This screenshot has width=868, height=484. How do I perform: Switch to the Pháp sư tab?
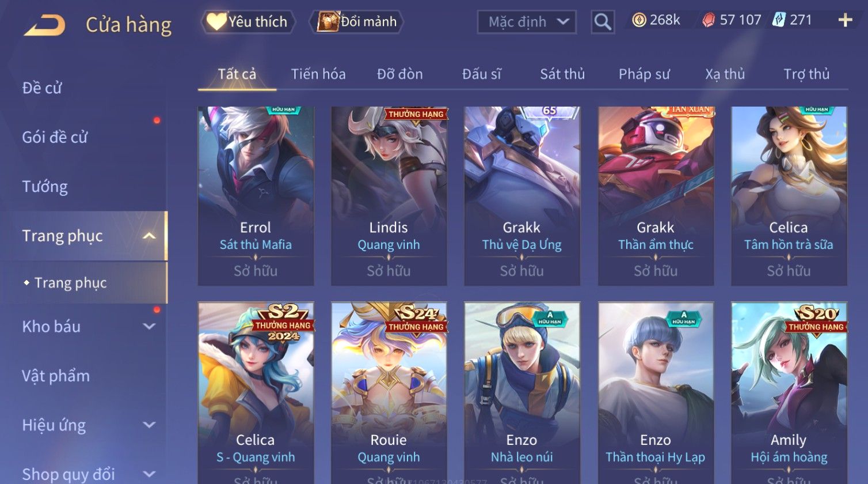coord(644,74)
